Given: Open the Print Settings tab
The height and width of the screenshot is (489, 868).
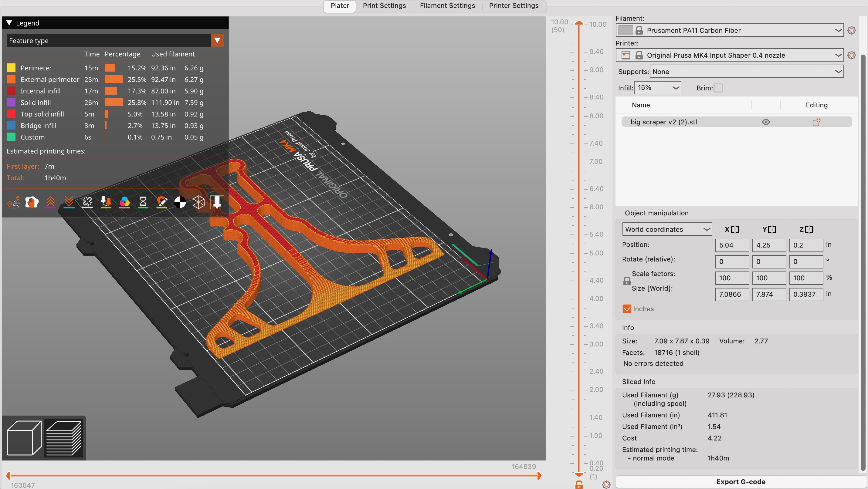Looking at the screenshot, I should pos(384,6).
